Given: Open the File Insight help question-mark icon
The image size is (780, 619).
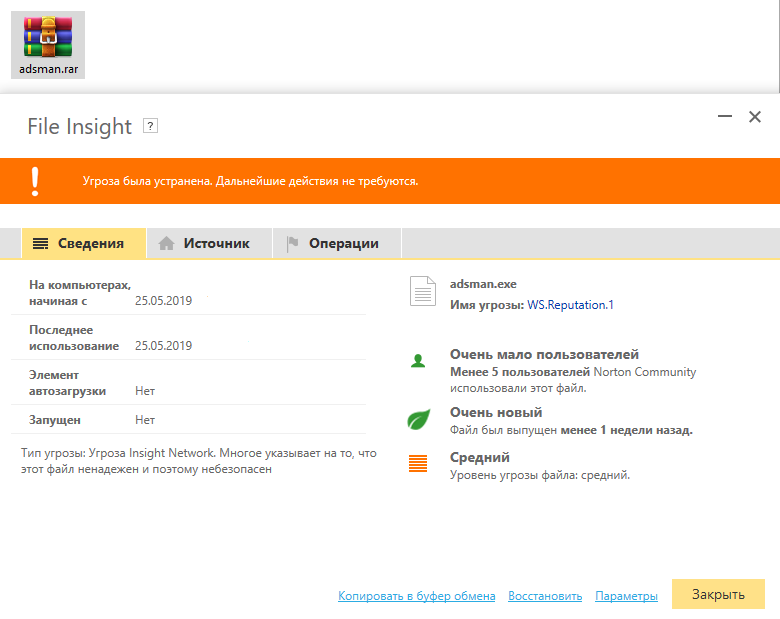Looking at the screenshot, I should 150,126.
